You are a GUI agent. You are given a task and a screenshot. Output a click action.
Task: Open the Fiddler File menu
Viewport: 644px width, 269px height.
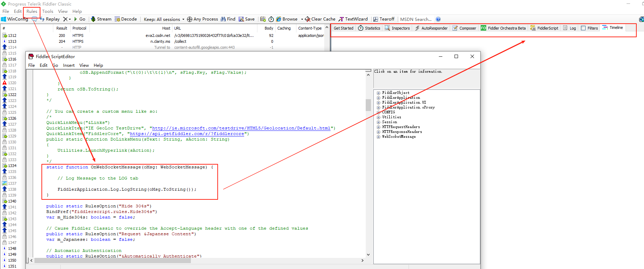coord(6,11)
